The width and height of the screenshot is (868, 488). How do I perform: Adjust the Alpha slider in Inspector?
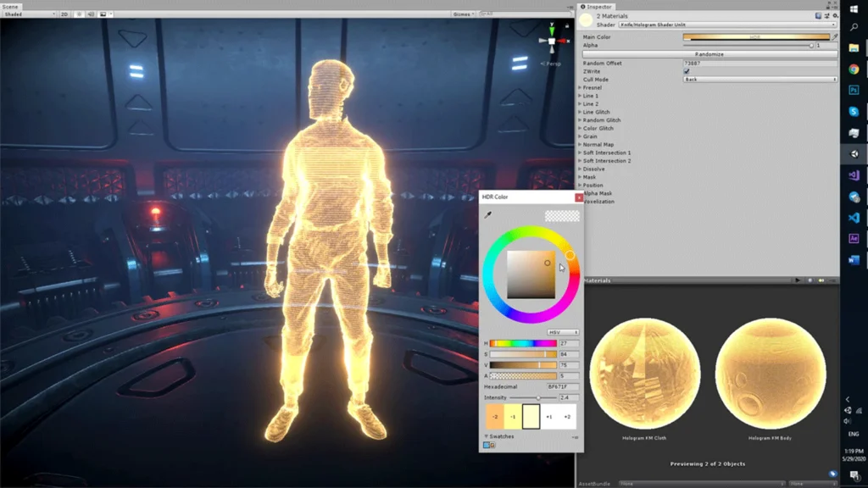[748, 46]
